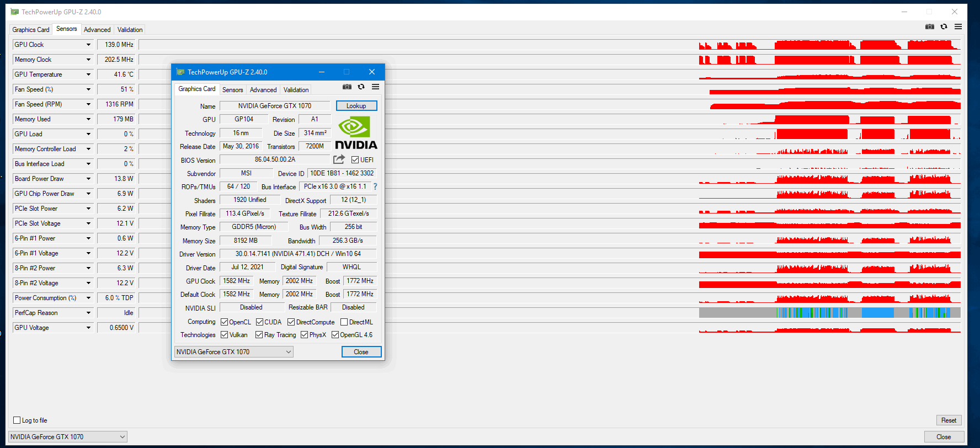Click the NVIDIA logo image

tap(356, 132)
